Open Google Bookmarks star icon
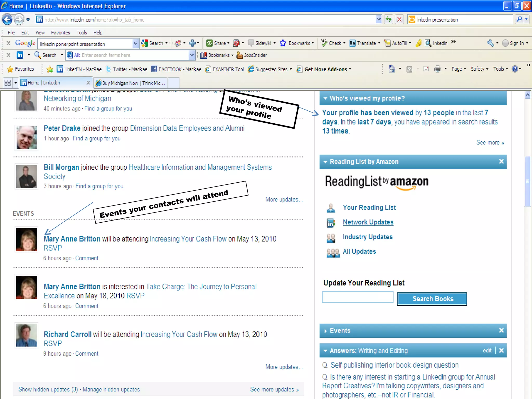This screenshot has width=532, height=399. tap(283, 43)
